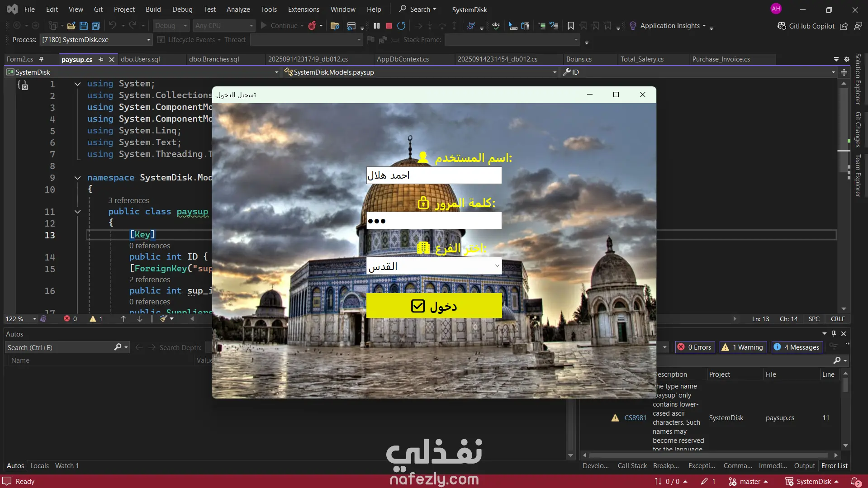
Task: Open the File menu
Action: tap(29, 9)
